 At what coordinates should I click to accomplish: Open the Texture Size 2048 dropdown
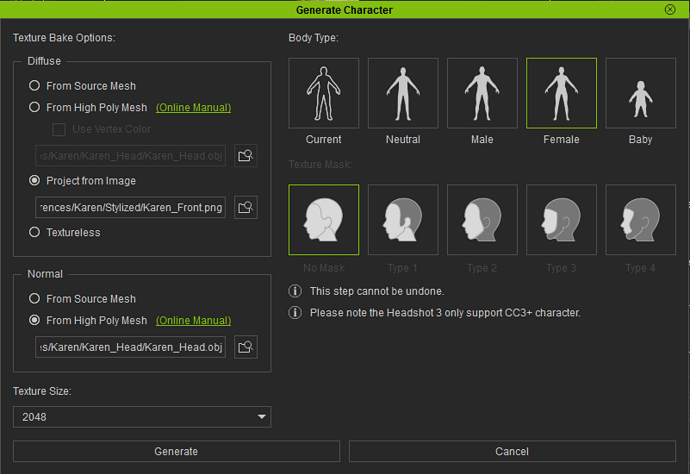[x=142, y=417]
